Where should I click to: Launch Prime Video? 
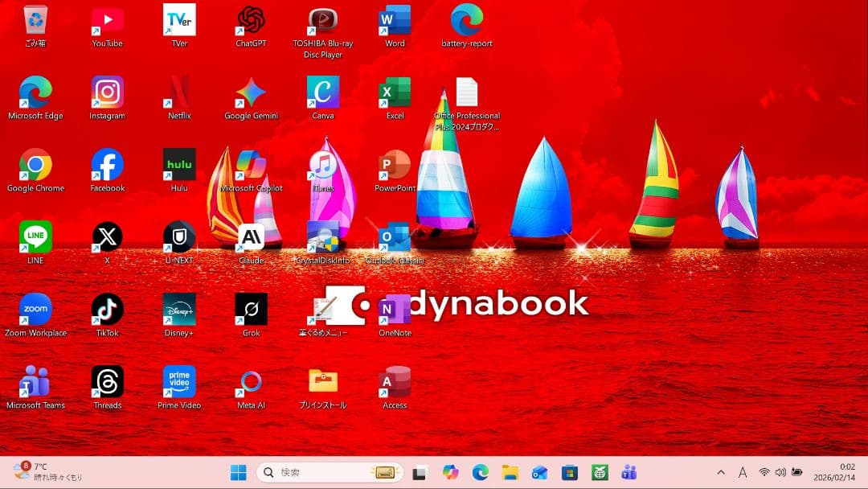pyautogui.click(x=178, y=382)
